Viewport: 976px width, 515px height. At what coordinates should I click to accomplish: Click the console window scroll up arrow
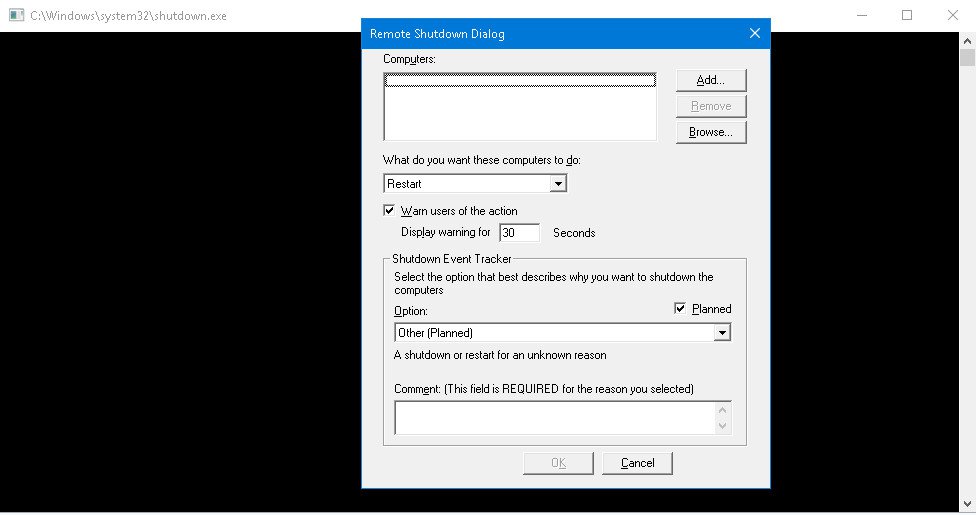coord(967,40)
